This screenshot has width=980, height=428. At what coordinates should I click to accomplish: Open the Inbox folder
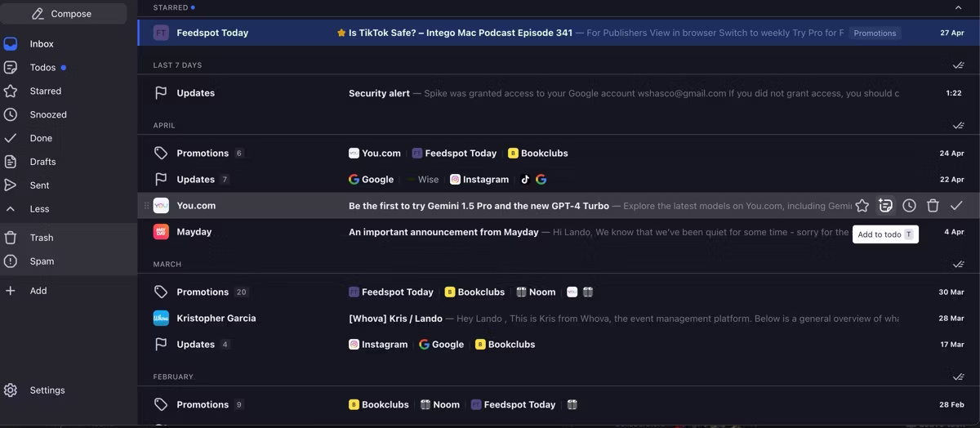42,44
